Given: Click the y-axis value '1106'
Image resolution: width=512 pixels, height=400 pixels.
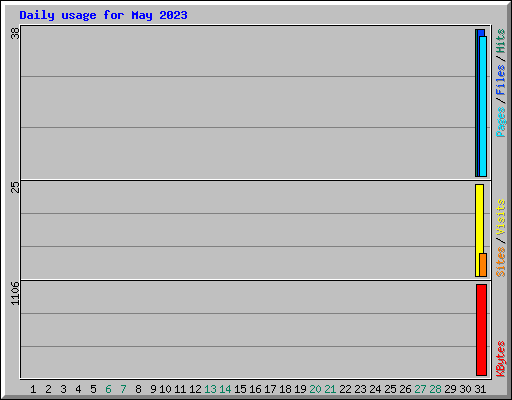Looking at the screenshot, I should (15, 293).
